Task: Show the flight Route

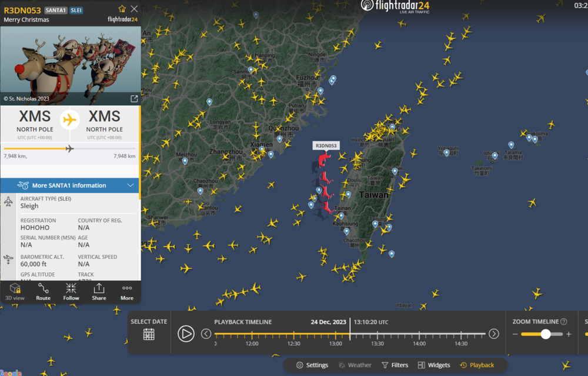Action: point(43,292)
